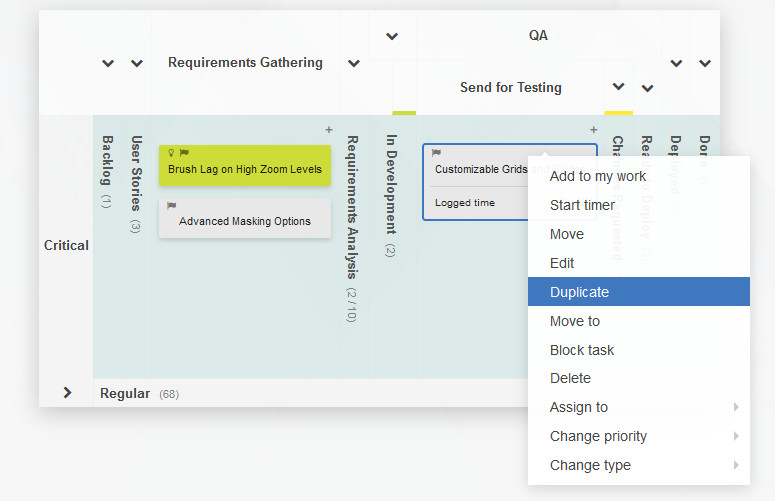This screenshot has width=775, height=501.
Task: Click Logged time on Customizable Grids card
Action: 465,203
